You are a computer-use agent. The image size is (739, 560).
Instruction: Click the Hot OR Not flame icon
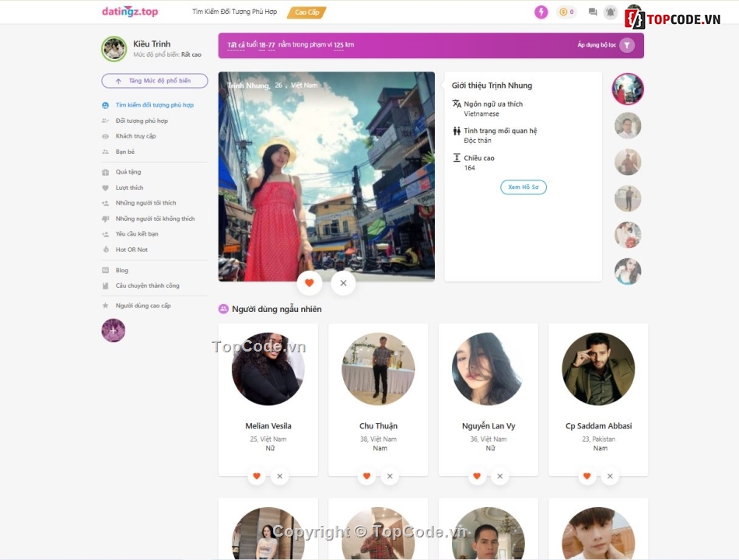106,250
